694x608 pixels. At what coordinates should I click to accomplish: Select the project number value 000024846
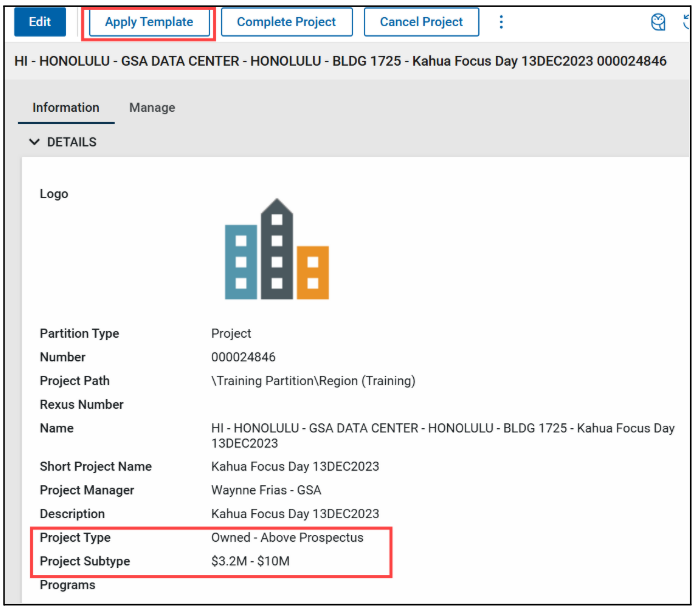coord(243,357)
